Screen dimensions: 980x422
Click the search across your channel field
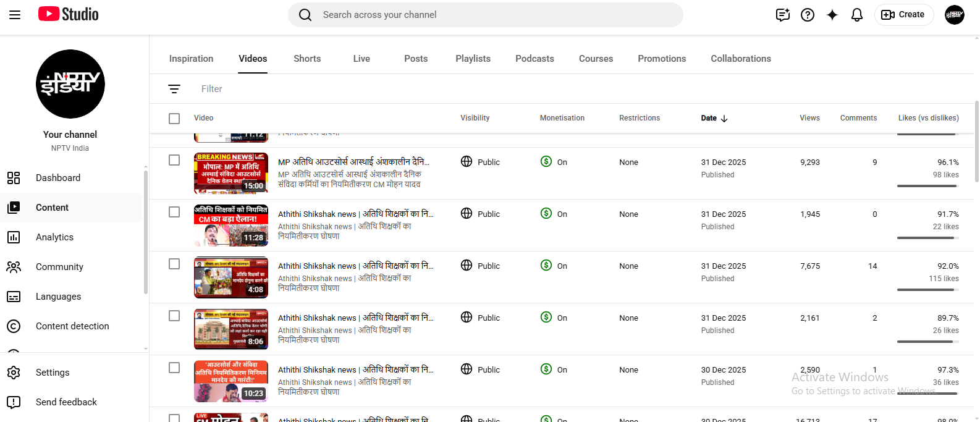(x=485, y=15)
